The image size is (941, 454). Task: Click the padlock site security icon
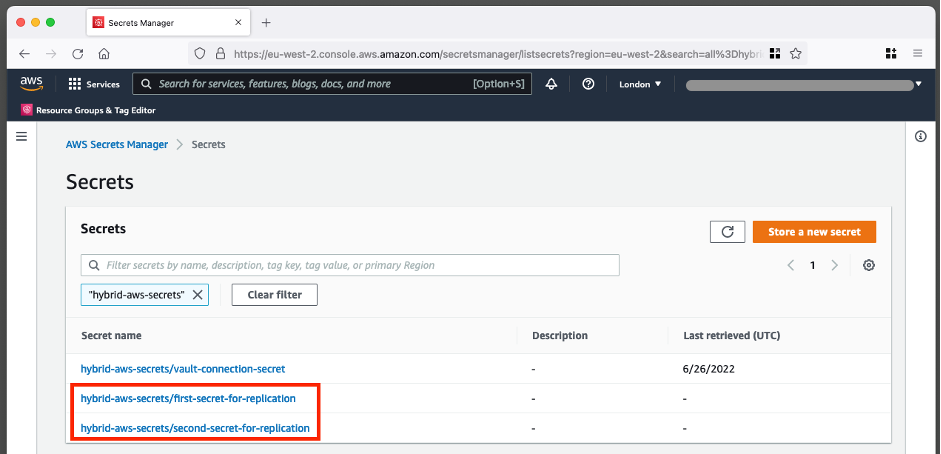[x=220, y=54]
